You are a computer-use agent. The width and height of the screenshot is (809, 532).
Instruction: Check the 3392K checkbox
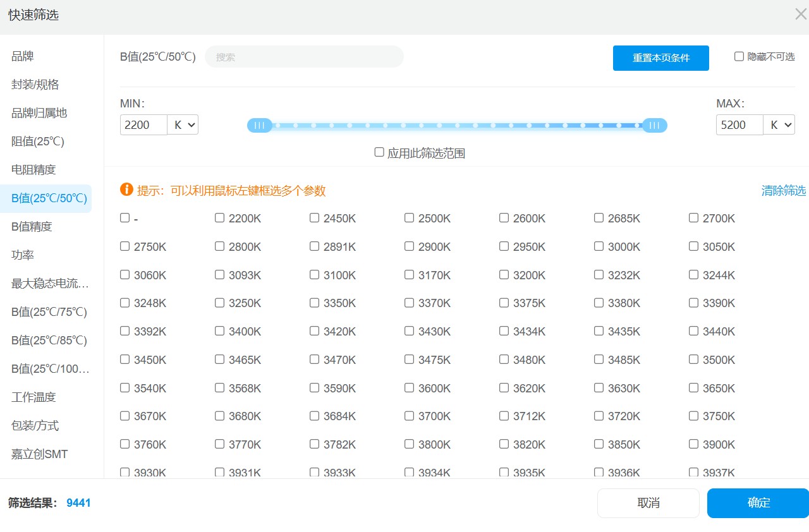point(125,331)
